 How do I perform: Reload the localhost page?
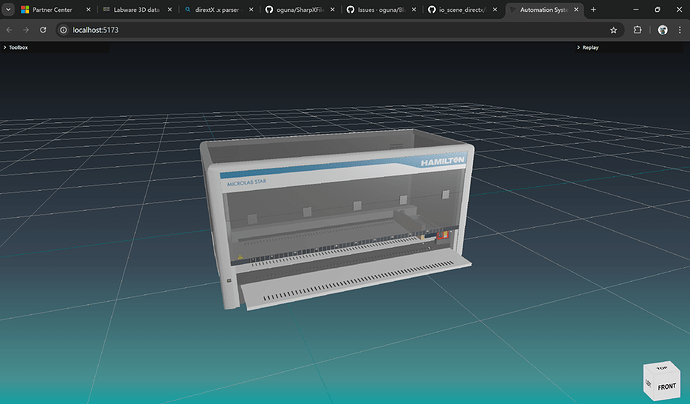coord(43,30)
